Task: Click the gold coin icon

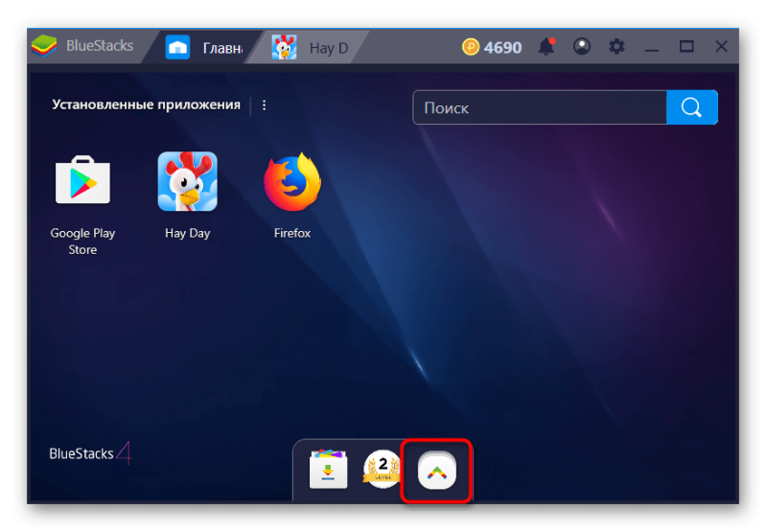Action: [471, 47]
